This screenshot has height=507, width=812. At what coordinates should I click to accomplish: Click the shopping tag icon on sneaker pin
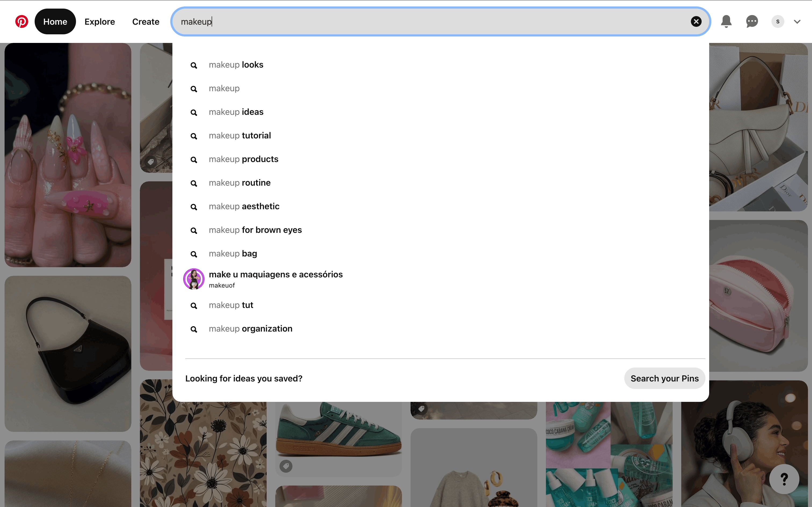click(286, 466)
